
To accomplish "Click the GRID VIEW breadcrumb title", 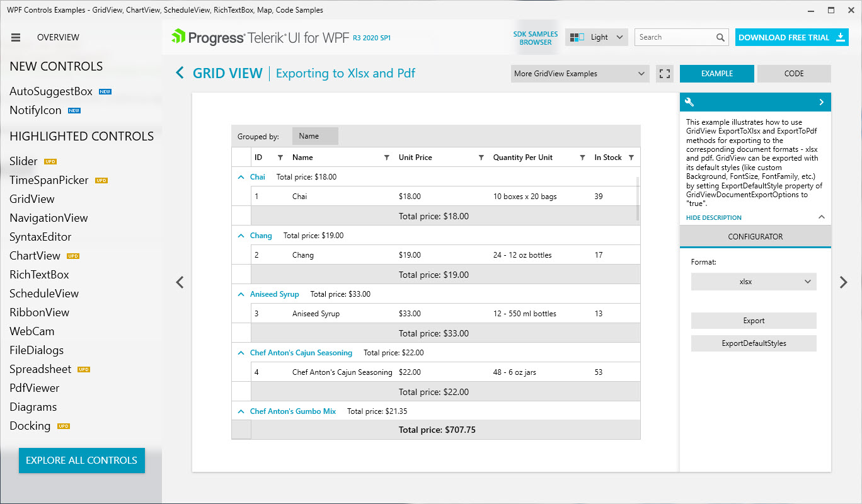I will (x=227, y=73).
